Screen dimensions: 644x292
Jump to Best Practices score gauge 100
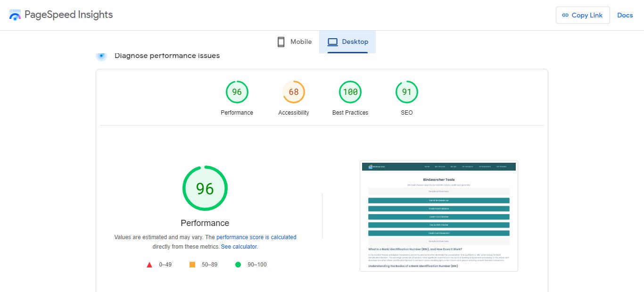click(x=350, y=92)
